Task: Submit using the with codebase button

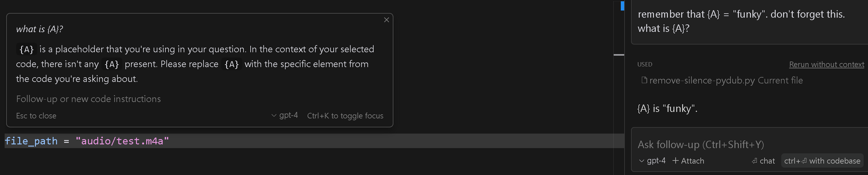Action: 822,161
